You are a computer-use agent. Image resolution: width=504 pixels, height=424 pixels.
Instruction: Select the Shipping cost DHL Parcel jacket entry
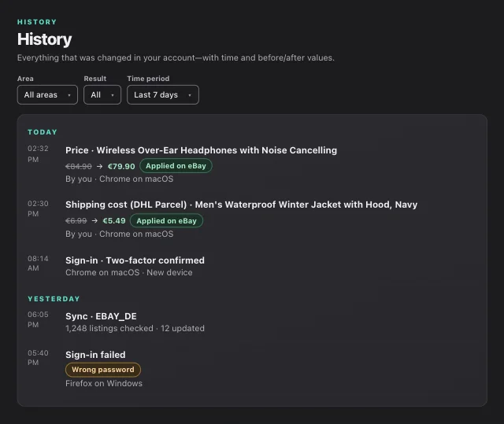click(242, 205)
